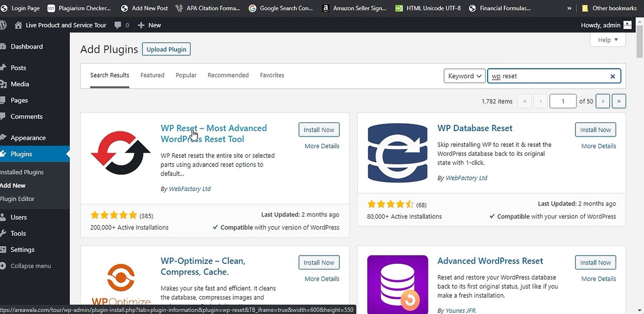Click the Appearance brush icon

tap(3, 137)
